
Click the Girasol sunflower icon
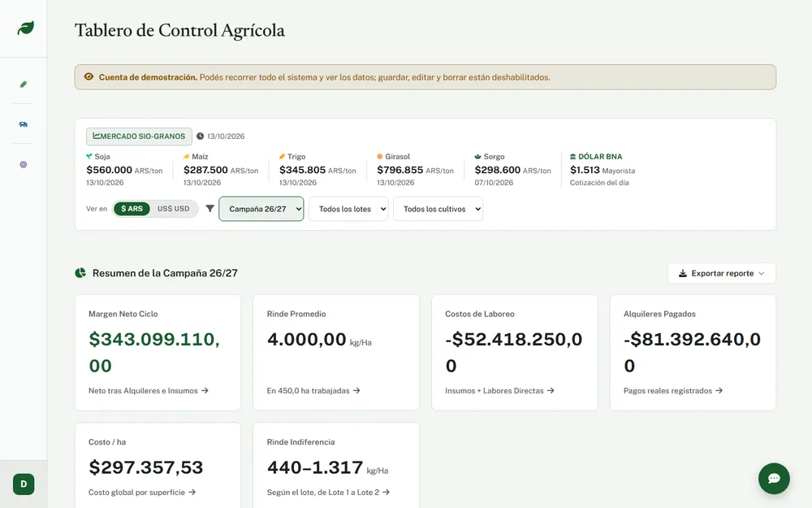pos(379,156)
